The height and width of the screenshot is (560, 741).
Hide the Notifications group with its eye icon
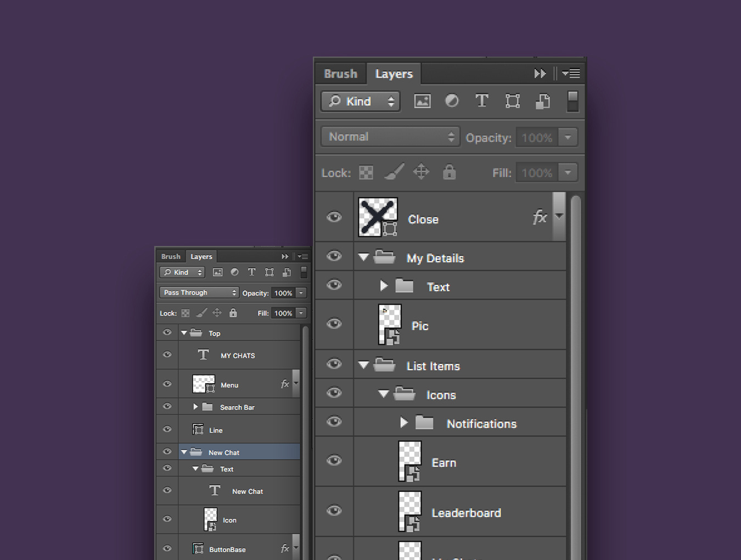[334, 422]
